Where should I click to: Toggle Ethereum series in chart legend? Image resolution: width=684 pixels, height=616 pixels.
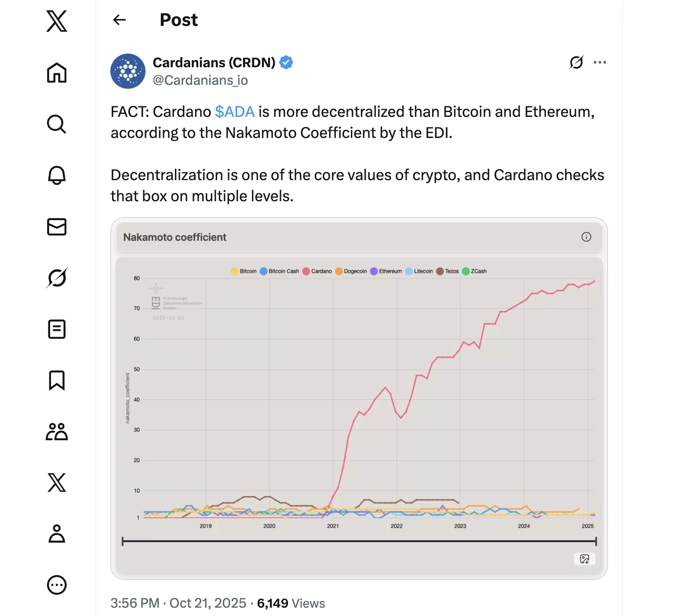click(386, 271)
